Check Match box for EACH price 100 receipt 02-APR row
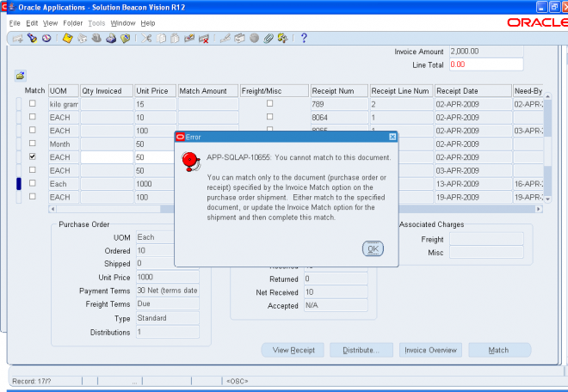568x392 pixels. [33, 130]
